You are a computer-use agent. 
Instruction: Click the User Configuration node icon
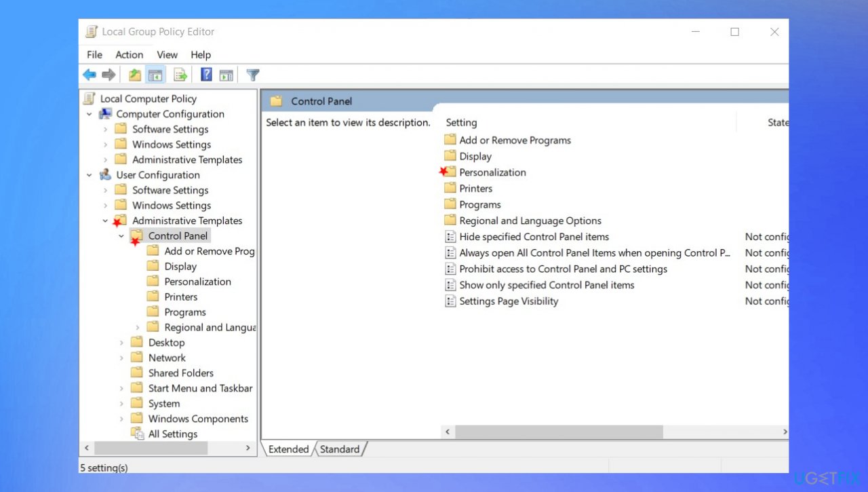[x=106, y=174]
